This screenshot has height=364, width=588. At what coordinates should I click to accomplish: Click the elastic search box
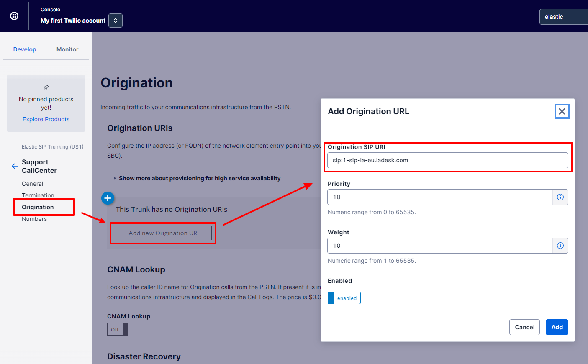(x=563, y=17)
